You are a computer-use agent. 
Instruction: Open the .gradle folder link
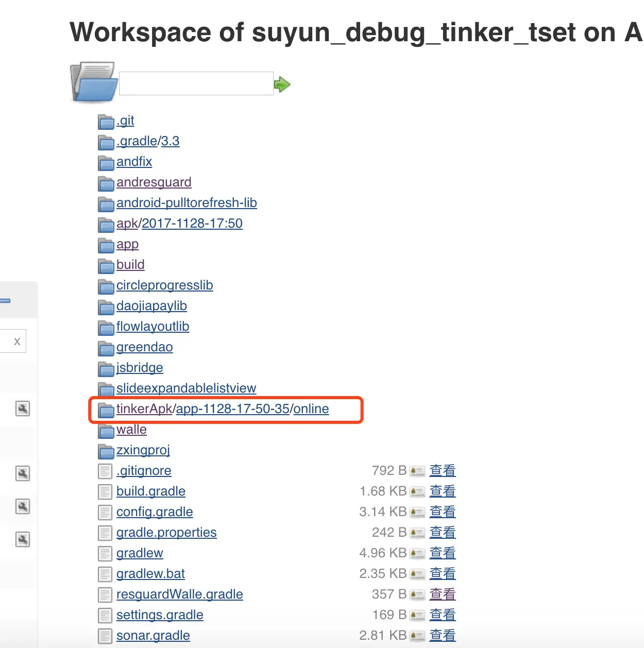tap(137, 141)
